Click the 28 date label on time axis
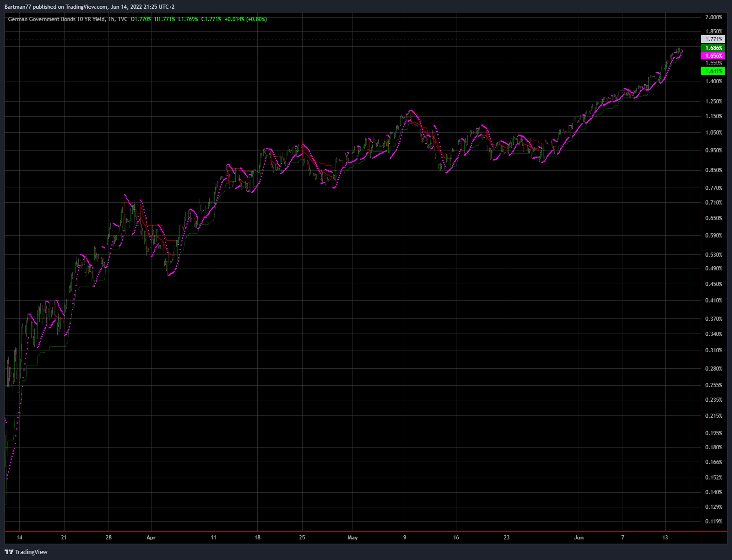 [108, 538]
